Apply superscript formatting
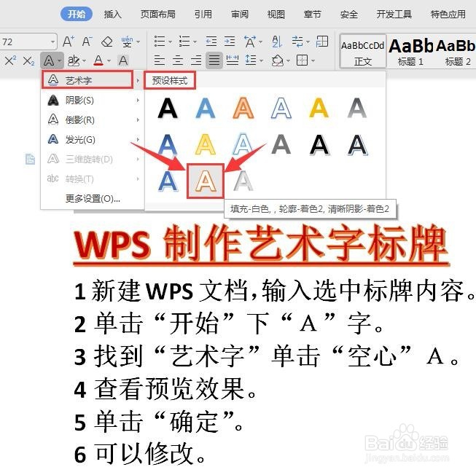The image size is (476, 475). [x=10, y=61]
